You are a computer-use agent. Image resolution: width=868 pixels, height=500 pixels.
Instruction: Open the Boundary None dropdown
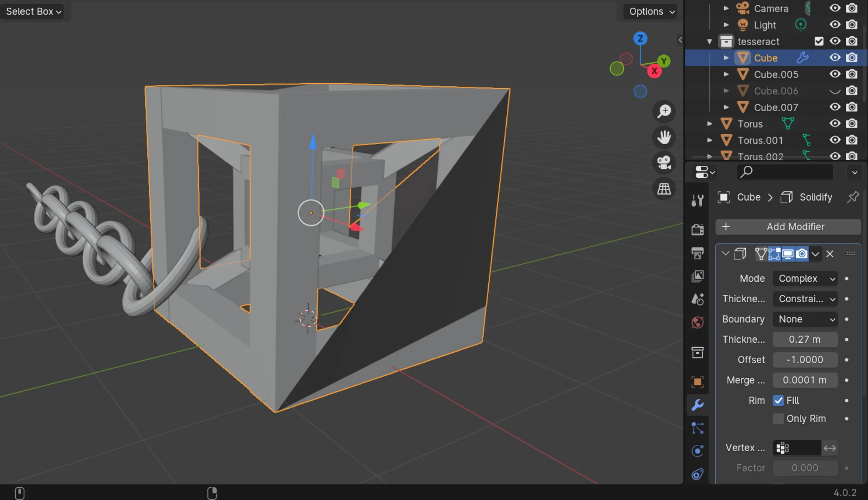tap(805, 319)
